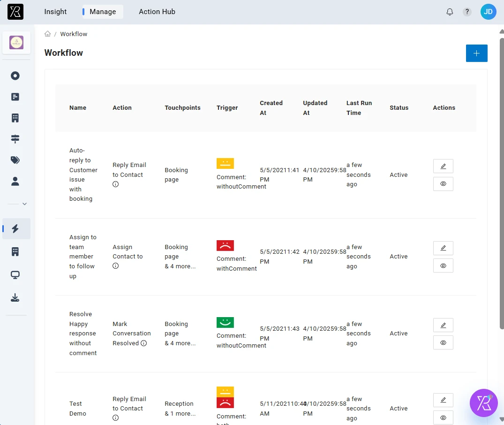The image size is (504, 425).
Task: Toggle visibility eye for Test Demo workflow
Action: click(443, 417)
